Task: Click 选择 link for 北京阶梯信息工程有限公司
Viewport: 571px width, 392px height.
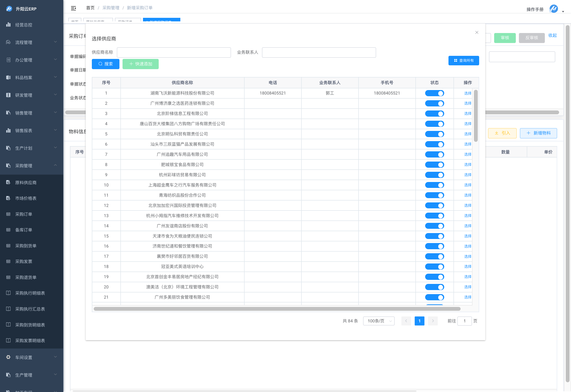Action: click(x=468, y=114)
